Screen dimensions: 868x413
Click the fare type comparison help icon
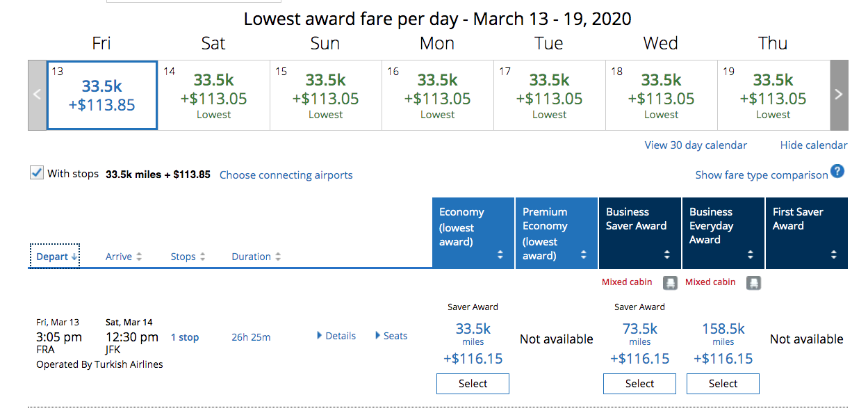837,172
